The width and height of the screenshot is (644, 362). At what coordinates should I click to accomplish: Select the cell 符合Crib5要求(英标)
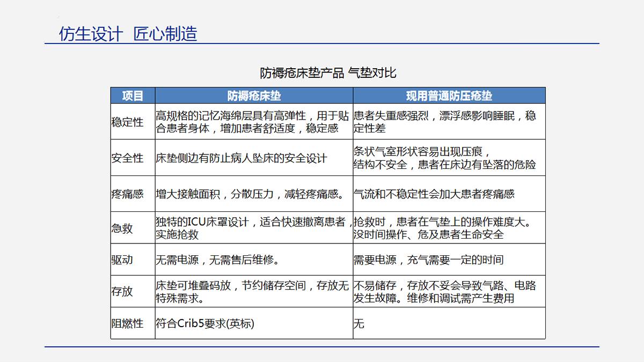pos(205,323)
